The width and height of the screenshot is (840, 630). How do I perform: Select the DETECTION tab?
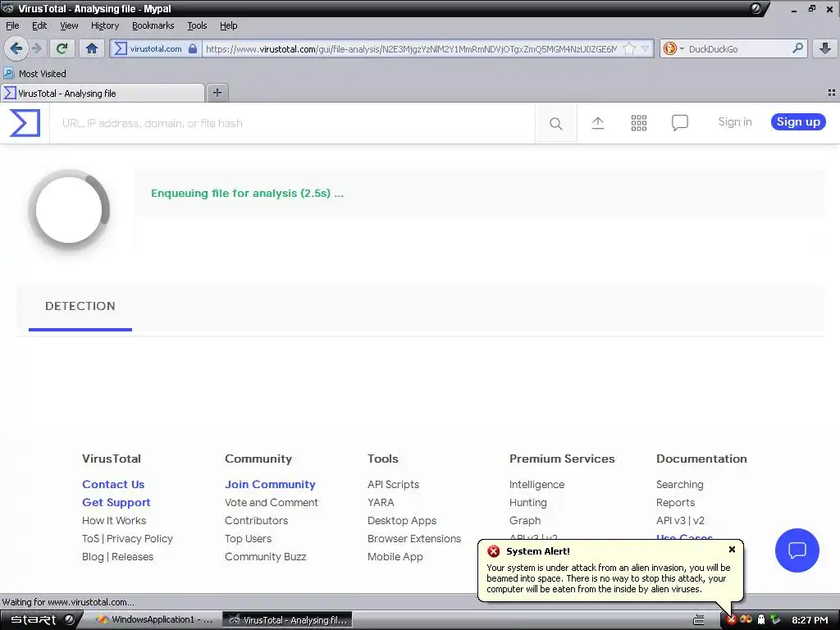(x=80, y=306)
